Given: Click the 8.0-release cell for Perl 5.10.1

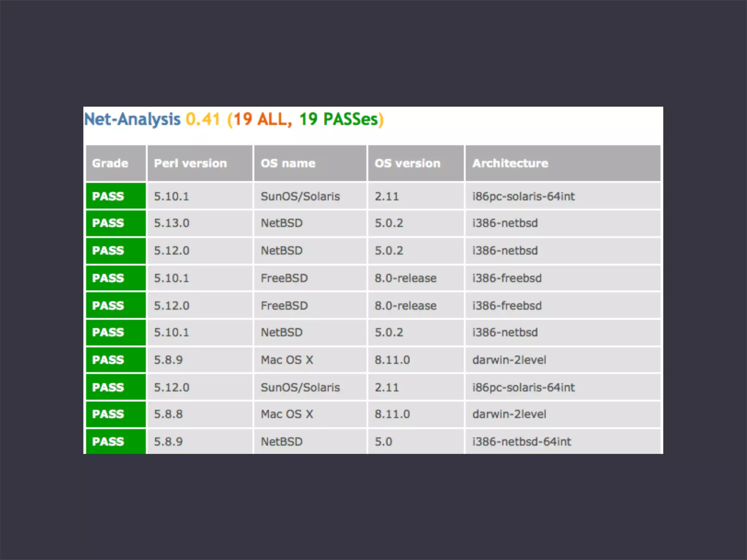Looking at the screenshot, I should pos(405,278).
